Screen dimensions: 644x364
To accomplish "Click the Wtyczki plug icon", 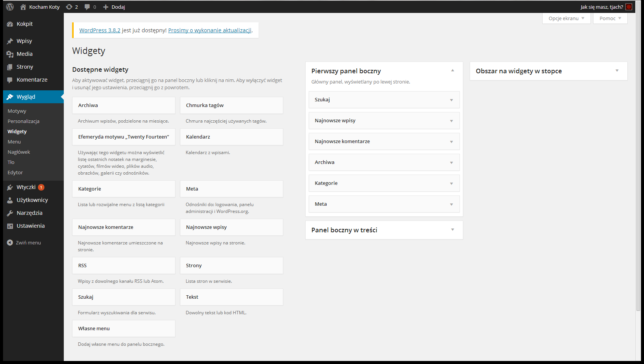I will [10, 187].
